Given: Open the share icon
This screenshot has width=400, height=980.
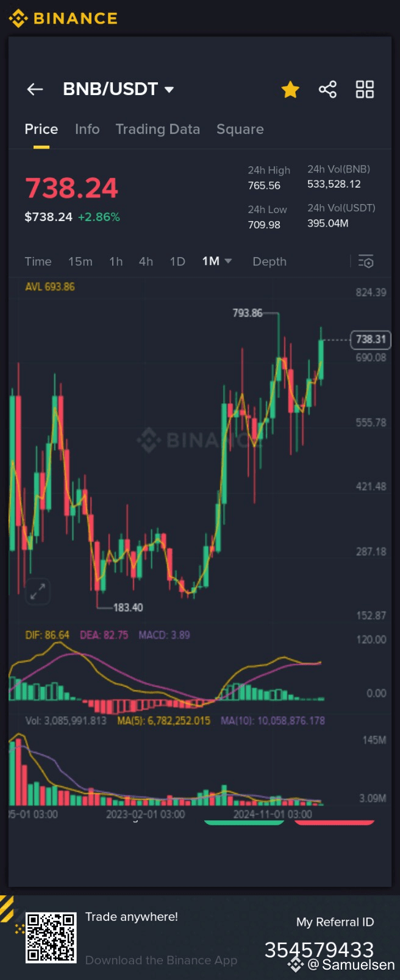Looking at the screenshot, I should pyautogui.click(x=327, y=90).
